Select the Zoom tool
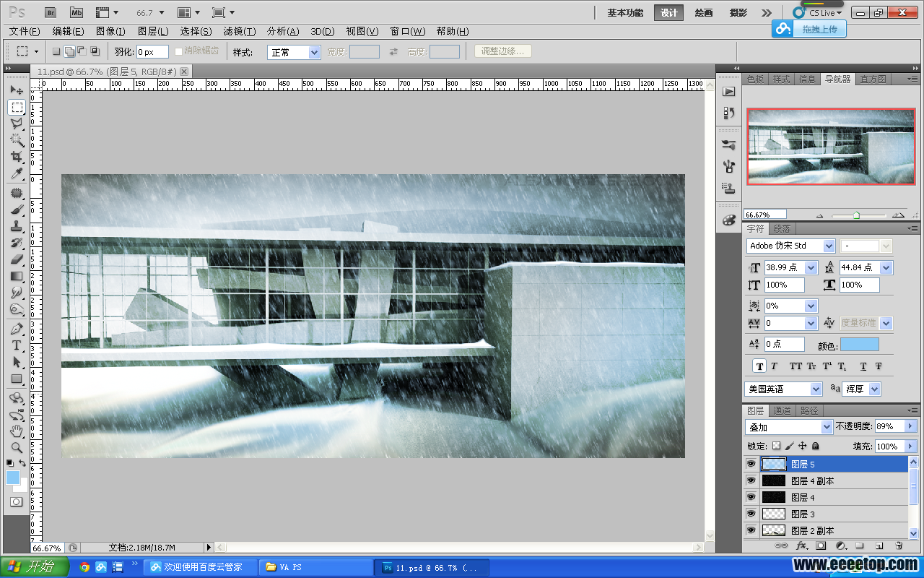The image size is (924, 578). pyautogui.click(x=17, y=448)
